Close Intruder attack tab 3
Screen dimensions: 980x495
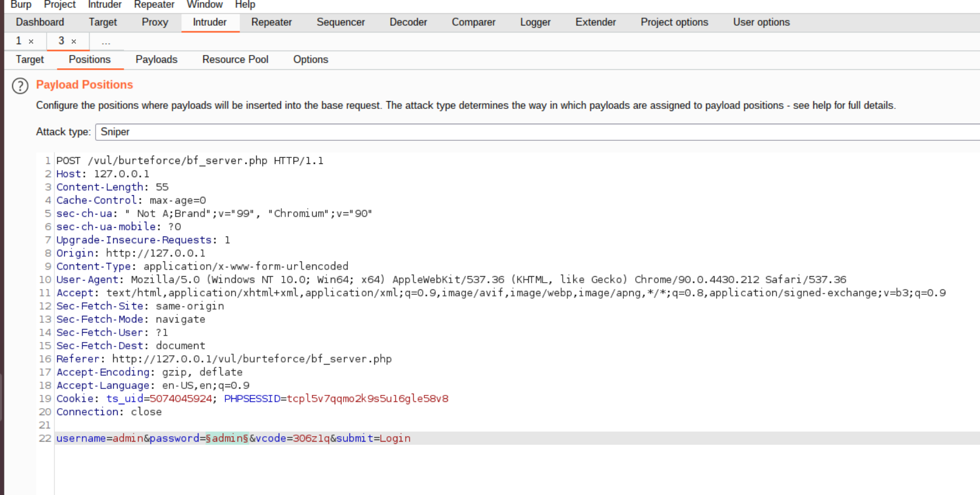[x=74, y=41]
